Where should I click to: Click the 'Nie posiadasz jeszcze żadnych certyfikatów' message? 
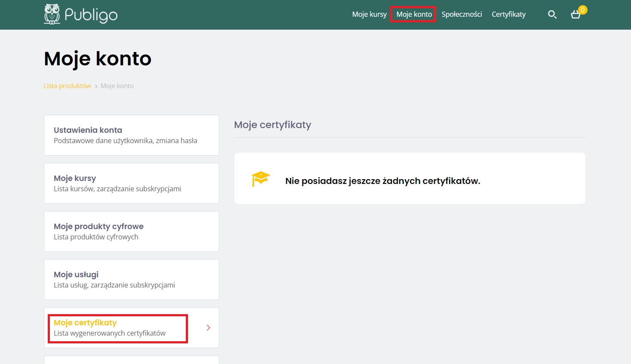pyautogui.click(x=383, y=181)
